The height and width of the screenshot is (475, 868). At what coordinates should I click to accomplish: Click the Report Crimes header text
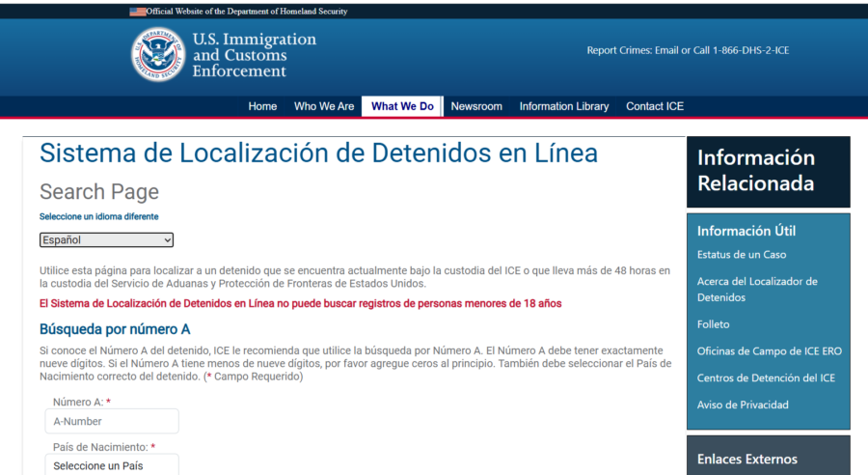(688, 50)
